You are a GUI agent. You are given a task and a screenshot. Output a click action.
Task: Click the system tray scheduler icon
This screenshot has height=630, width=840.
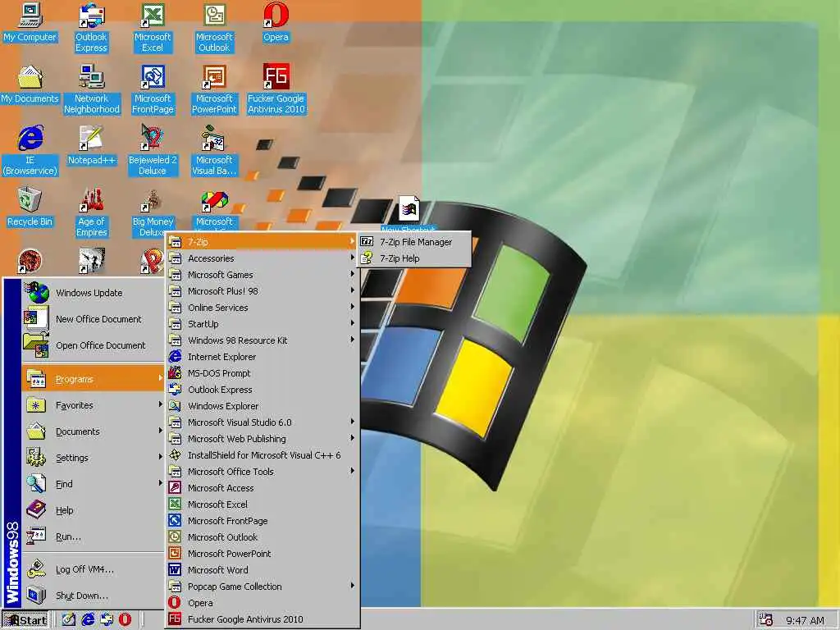click(766, 620)
